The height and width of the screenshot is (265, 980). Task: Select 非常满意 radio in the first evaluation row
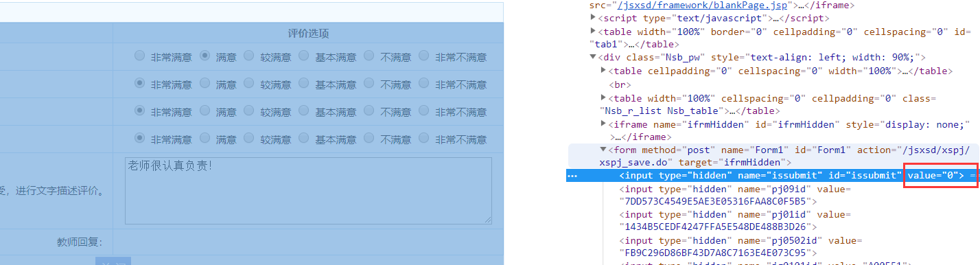pyautogui.click(x=140, y=56)
